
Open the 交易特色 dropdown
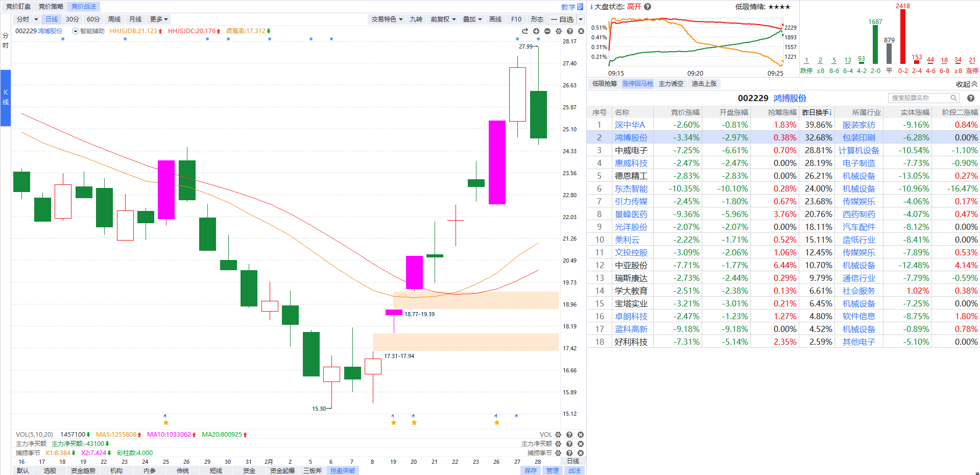click(x=387, y=19)
